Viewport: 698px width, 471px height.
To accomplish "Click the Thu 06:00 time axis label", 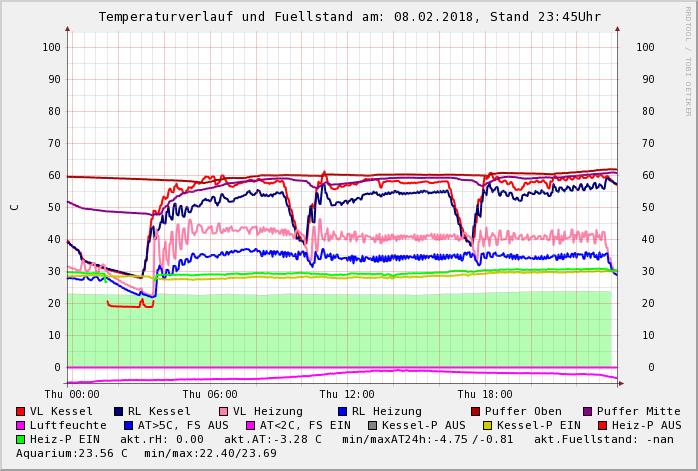I will 210,394.
